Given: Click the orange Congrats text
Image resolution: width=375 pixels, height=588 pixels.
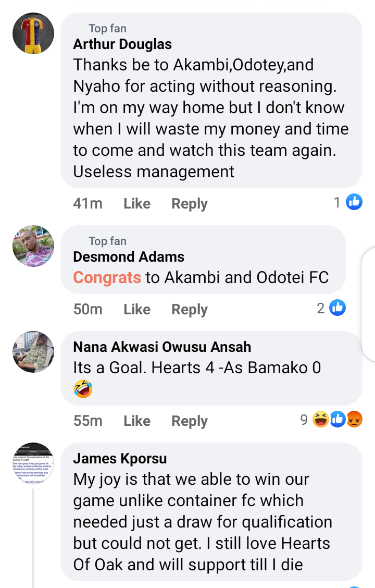Looking at the screenshot, I should click(x=107, y=277).
